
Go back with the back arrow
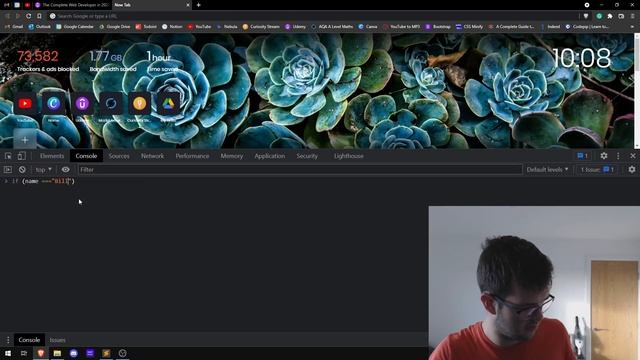point(7,16)
